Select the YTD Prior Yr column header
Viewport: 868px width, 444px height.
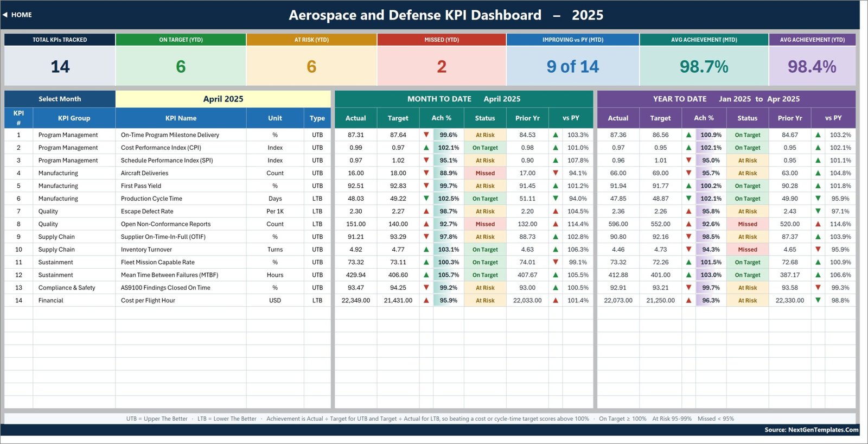coord(790,118)
